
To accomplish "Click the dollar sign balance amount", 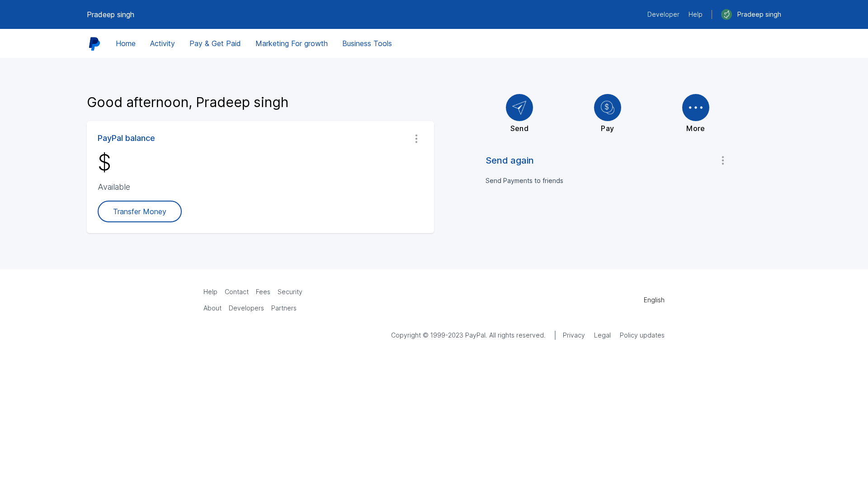I will pyautogui.click(x=104, y=163).
